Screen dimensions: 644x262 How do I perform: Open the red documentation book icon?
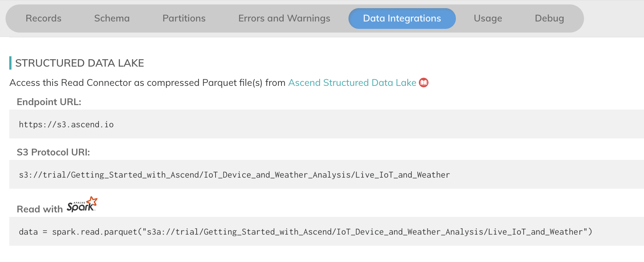[x=424, y=83]
